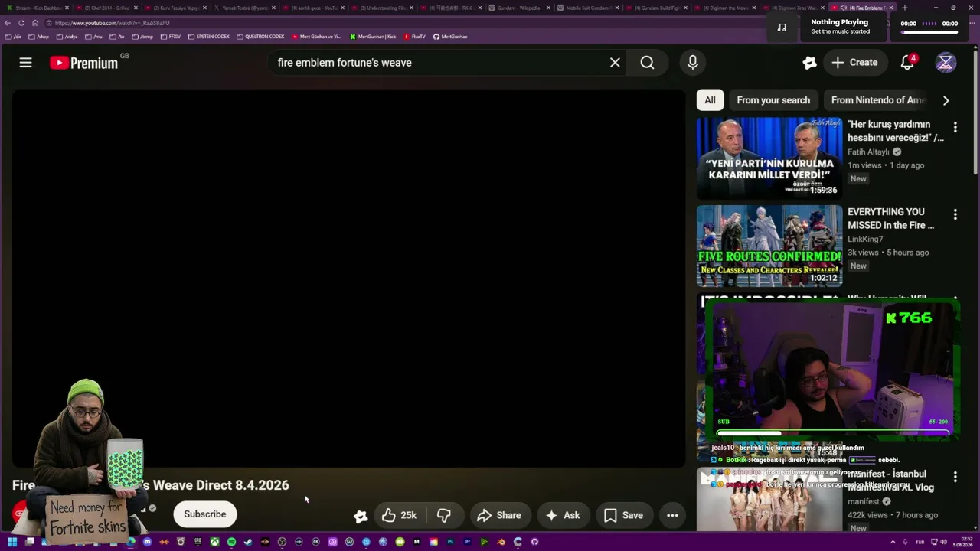Open options for the Manifest vlog video
Screen dimensions: 980x551
coord(955,477)
